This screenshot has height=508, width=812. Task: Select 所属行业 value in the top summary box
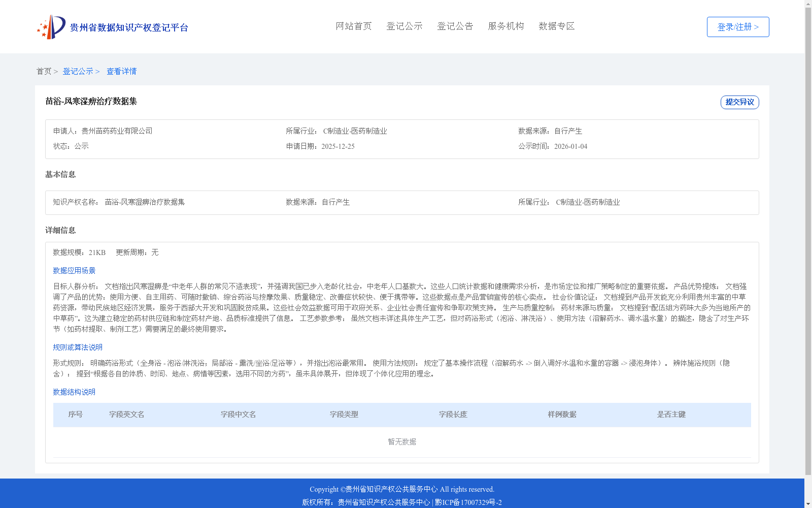point(355,131)
